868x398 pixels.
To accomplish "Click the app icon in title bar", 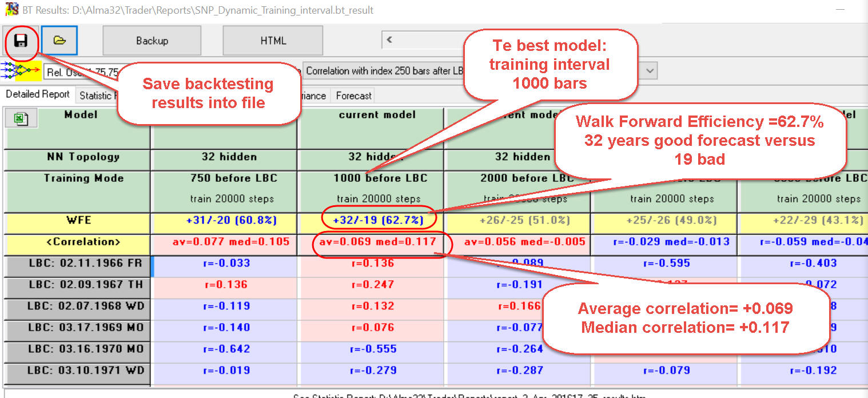I will tap(11, 10).
